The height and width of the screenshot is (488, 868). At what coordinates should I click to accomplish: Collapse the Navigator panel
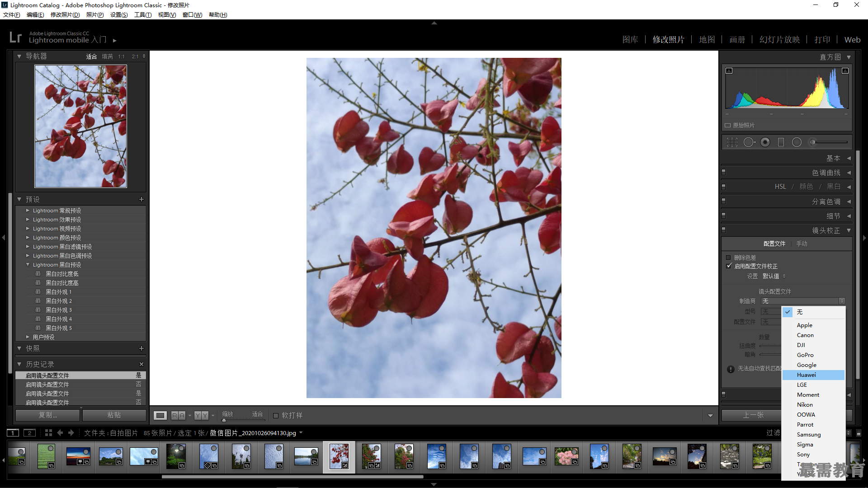point(19,56)
